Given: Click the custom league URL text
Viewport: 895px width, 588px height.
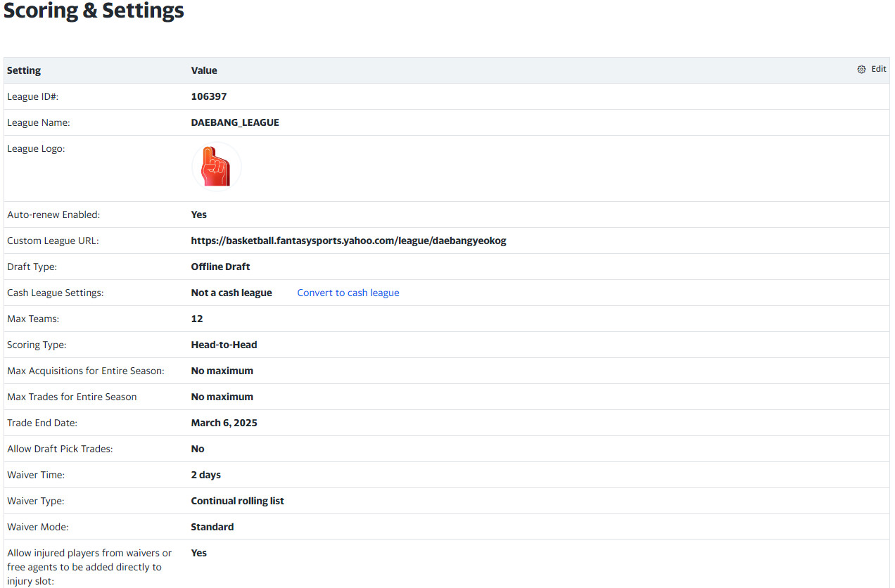Looking at the screenshot, I should pyautogui.click(x=348, y=241).
